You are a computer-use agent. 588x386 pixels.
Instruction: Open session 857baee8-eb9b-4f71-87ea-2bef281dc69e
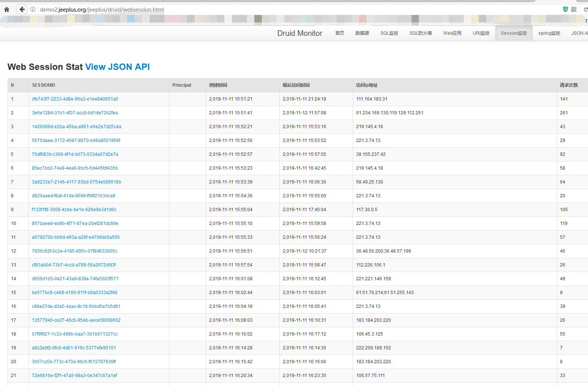click(x=75, y=223)
